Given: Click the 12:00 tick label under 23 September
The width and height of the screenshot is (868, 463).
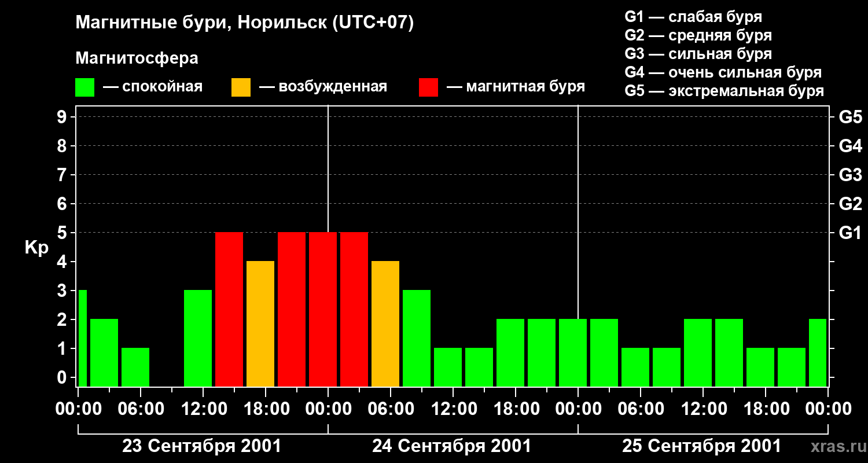Looking at the screenshot, I should point(203,409).
